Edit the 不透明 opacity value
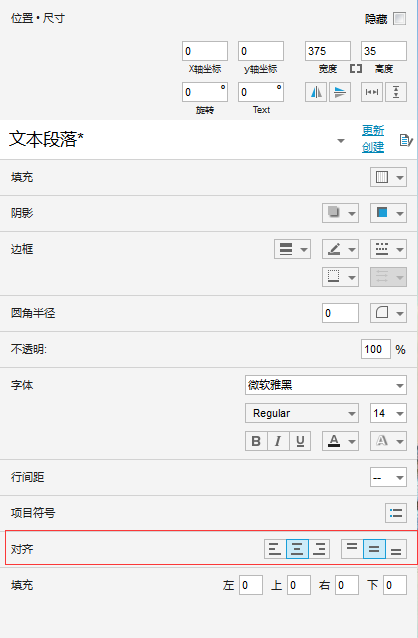 (x=376, y=349)
